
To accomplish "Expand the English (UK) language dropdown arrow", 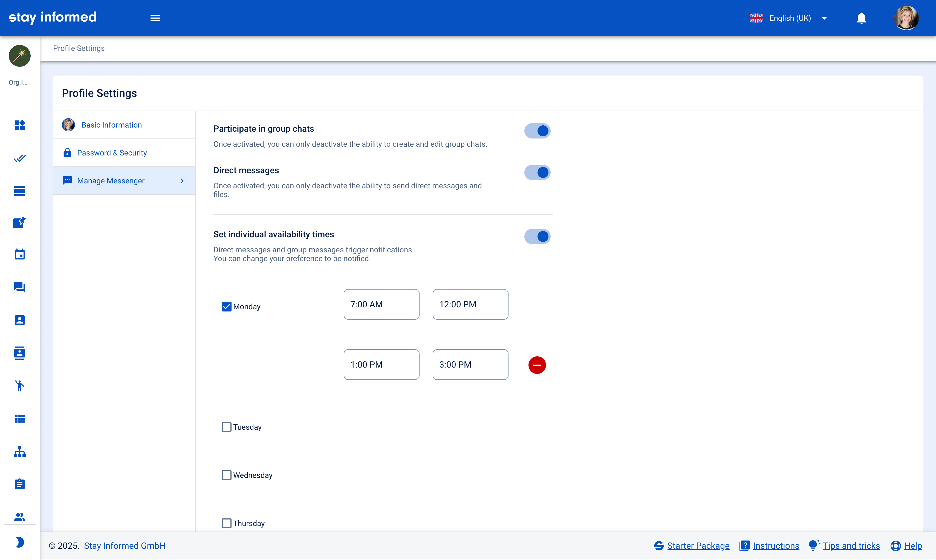I will point(824,18).
